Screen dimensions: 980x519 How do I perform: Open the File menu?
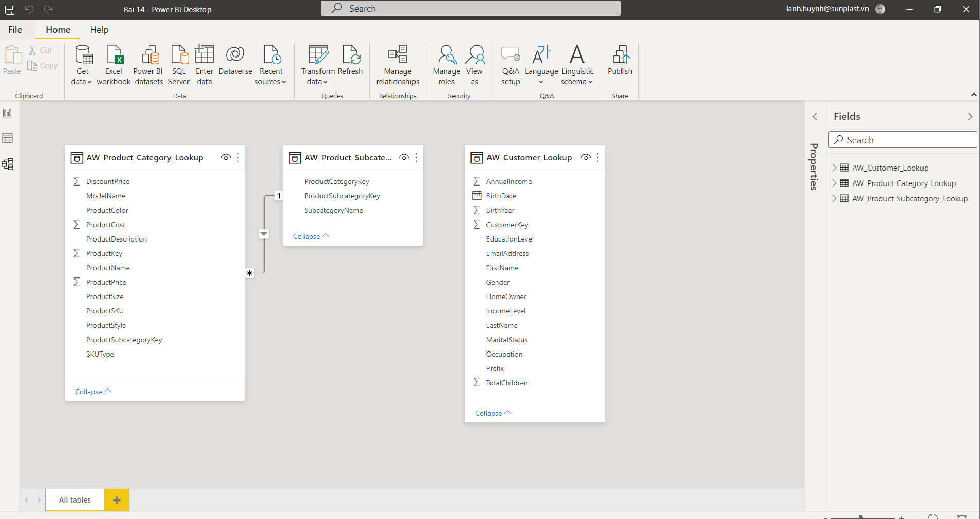point(15,30)
